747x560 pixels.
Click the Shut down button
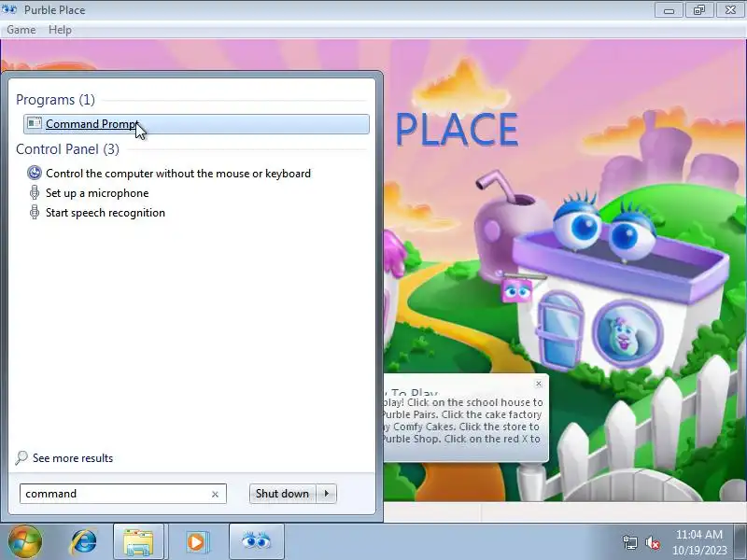pyautogui.click(x=283, y=494)
